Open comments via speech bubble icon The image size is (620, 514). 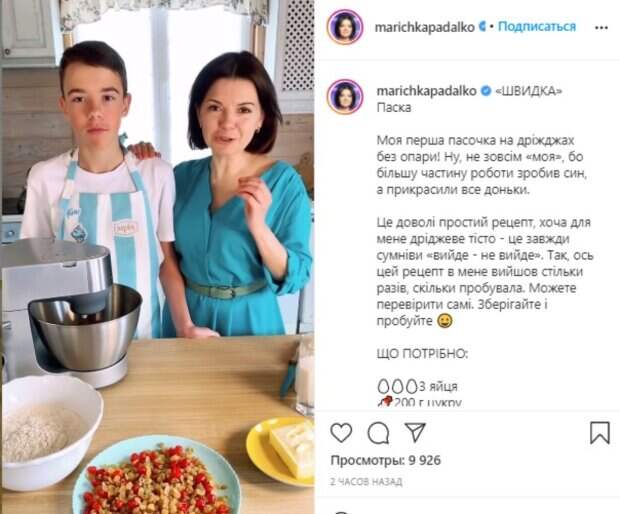tap(378, 433)
